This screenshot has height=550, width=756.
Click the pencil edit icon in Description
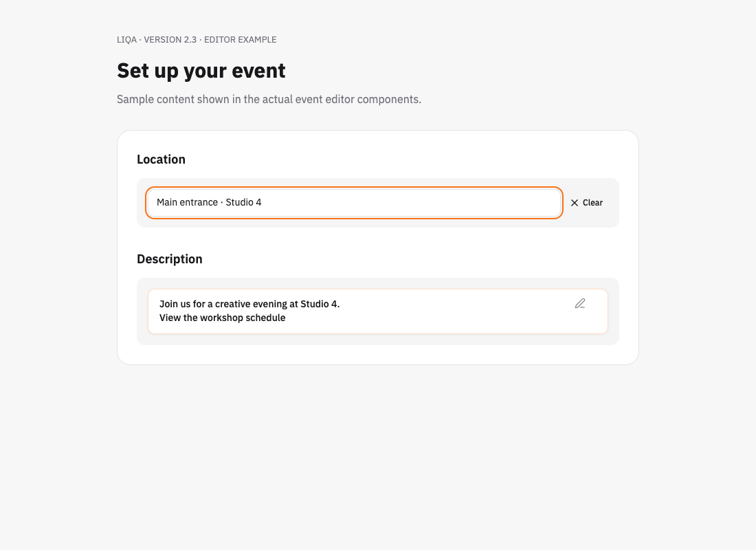click(x=580, y=303)
